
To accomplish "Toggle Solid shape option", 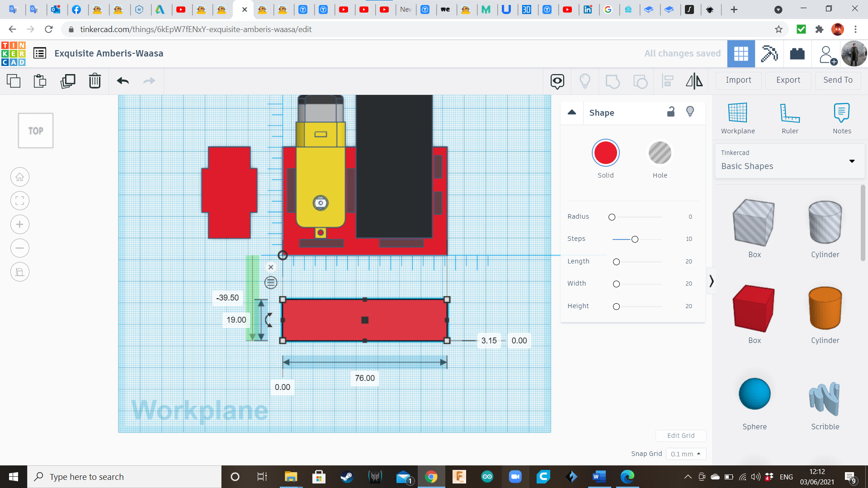I will 606,153.
